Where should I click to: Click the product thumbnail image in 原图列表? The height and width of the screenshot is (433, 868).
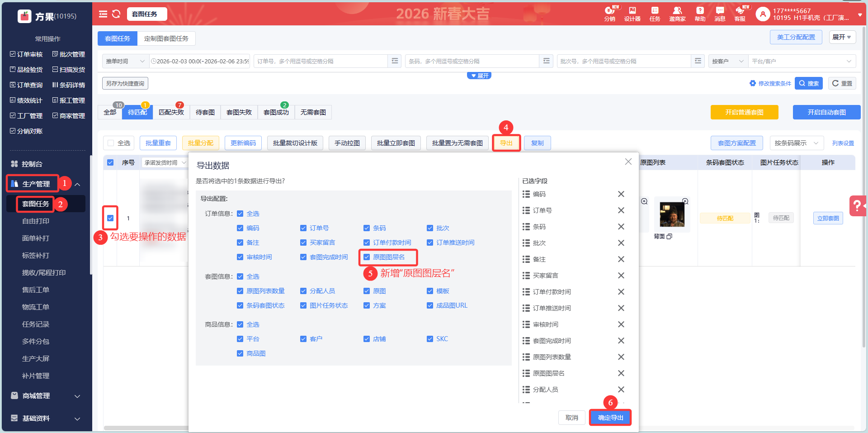click(672, 214)
